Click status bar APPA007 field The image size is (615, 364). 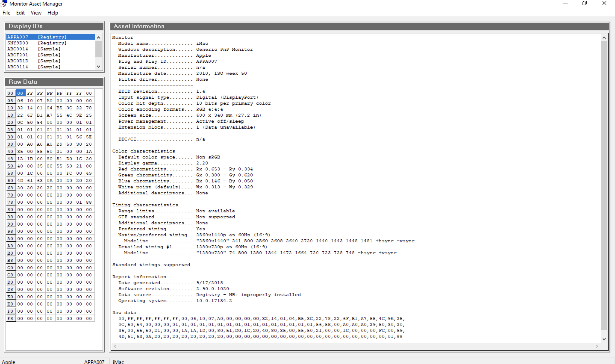click(x=94, y=362)
